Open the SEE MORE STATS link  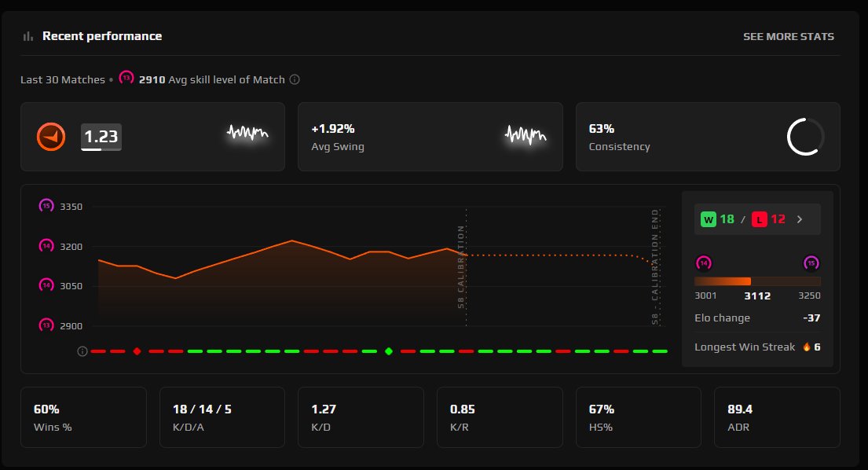click(x=789, y=36)
